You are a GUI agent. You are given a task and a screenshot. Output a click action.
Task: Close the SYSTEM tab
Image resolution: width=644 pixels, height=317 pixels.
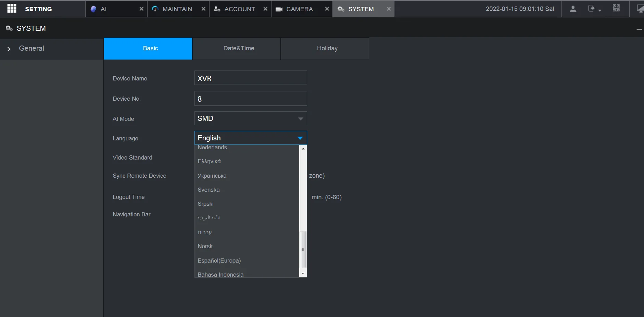tap(389, 9)
